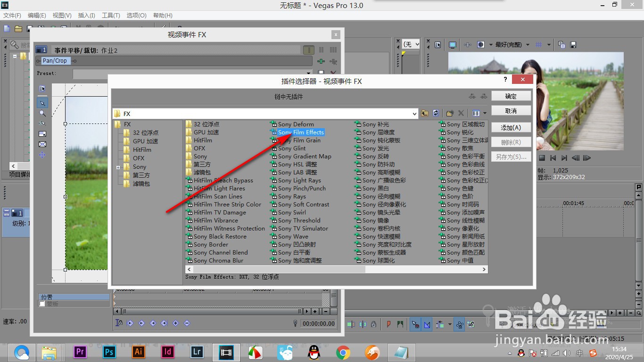Open the view mode dropdown arrow
The height and width of the screenshot is (362, 644).
pyautogui.click(x=485, y=114)
